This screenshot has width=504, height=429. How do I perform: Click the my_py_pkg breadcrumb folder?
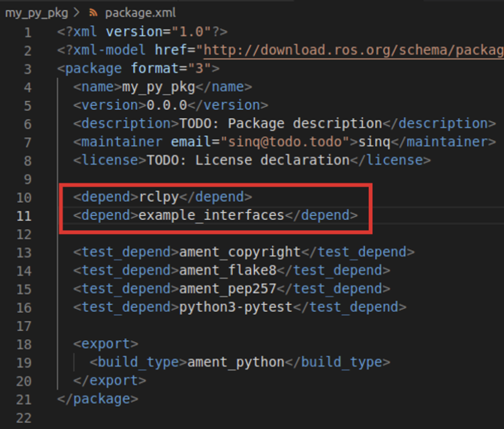(36, 13)
